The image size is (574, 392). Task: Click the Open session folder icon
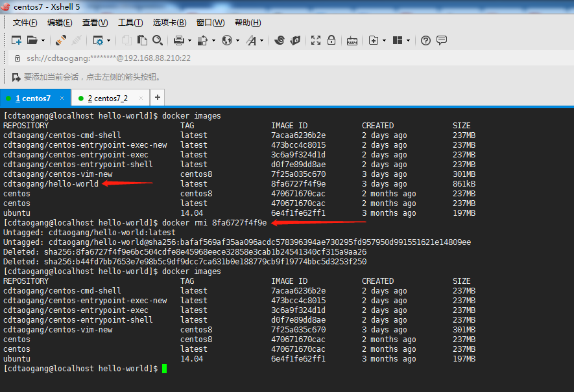pos(32,40)
